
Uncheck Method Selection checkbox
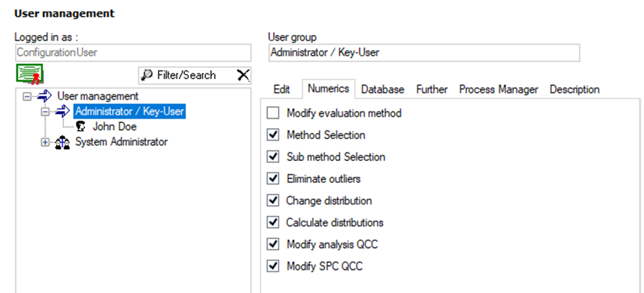click(273, 135)
